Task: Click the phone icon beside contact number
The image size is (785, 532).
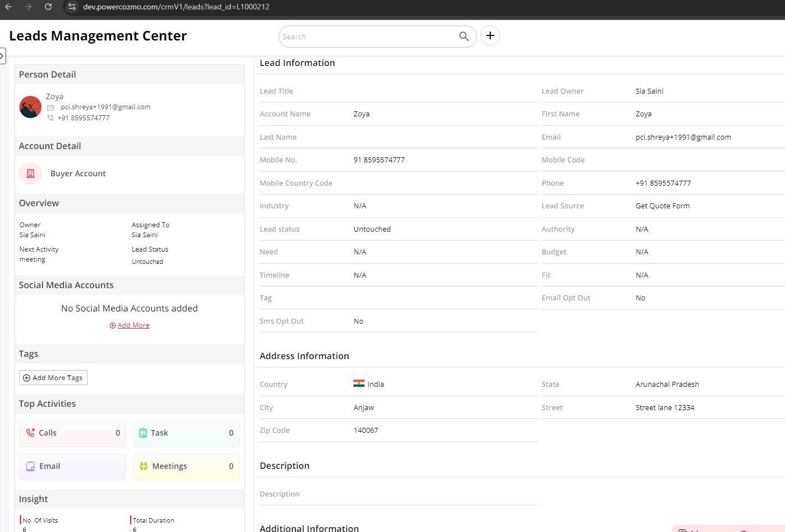Action: [x=50, y=118]
